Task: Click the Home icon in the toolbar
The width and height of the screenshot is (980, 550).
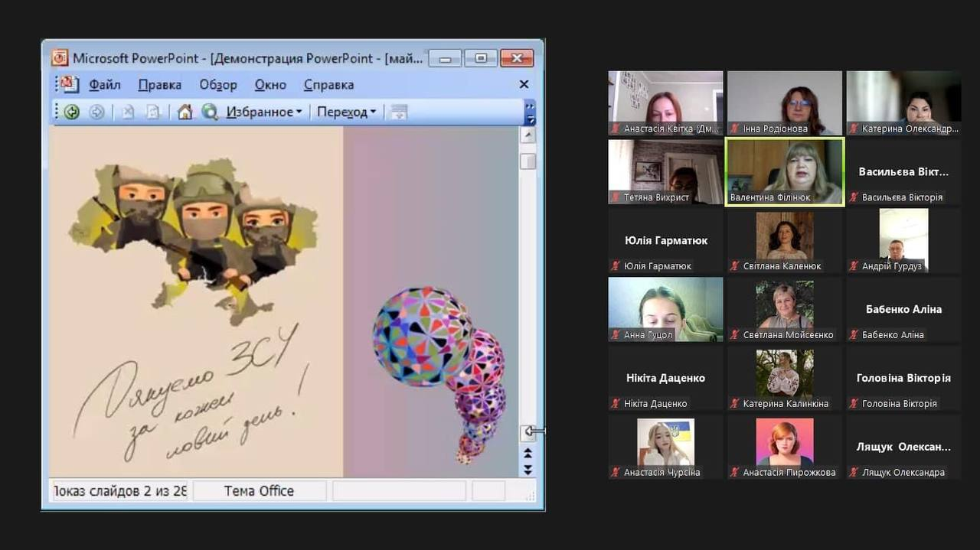Action: [185, 112]
